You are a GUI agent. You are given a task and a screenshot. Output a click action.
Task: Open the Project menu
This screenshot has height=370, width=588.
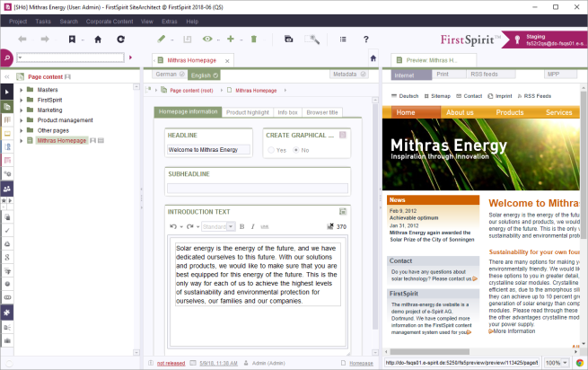coord(18,22)
